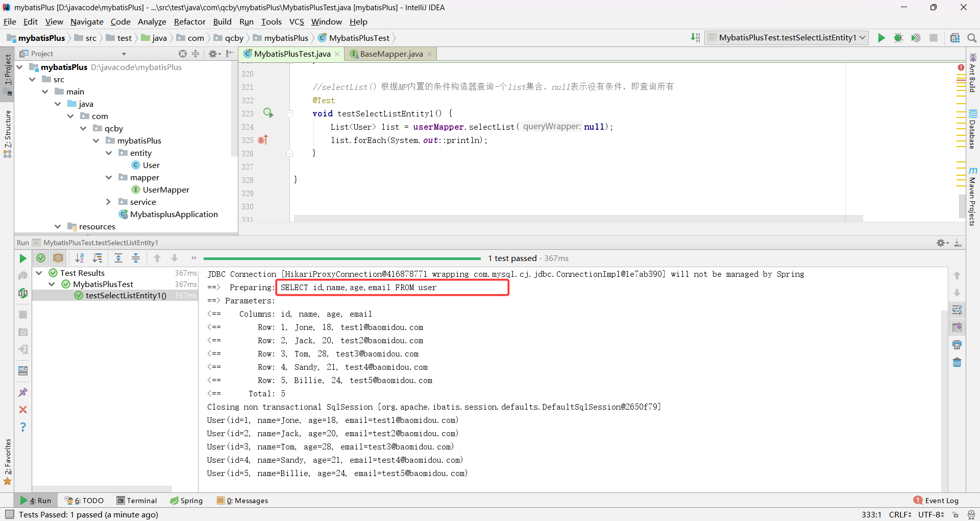Open run configuration dropdown

(787, 38)
